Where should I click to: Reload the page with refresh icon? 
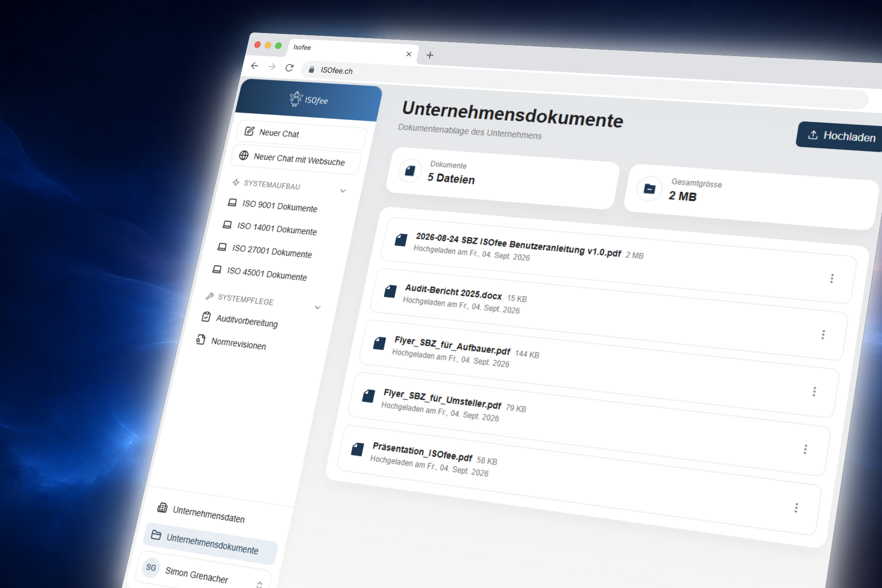coord(289,68)
